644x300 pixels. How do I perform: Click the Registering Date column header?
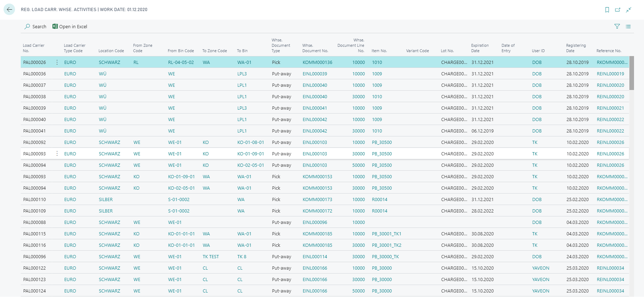point(576,48)
